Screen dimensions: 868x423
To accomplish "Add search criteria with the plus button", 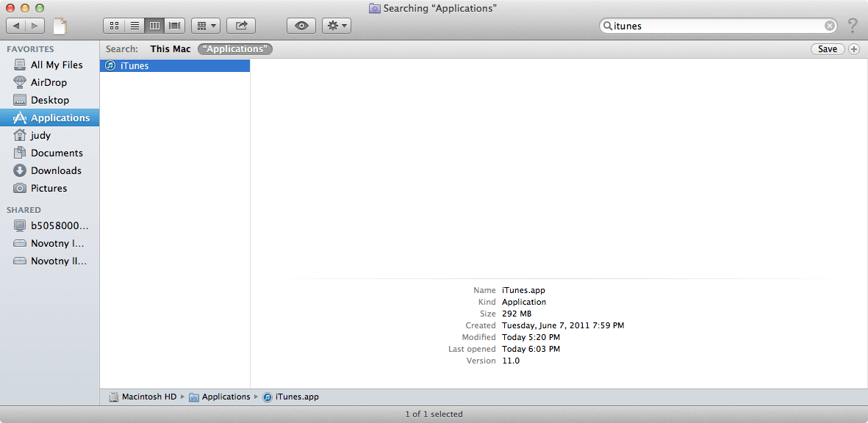I will click(854, 49).
